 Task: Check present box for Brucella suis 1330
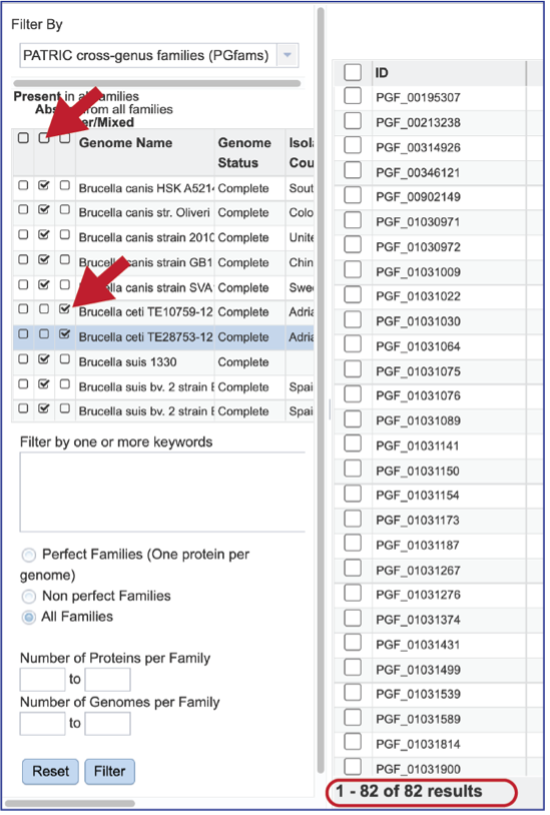click(23, 359)
